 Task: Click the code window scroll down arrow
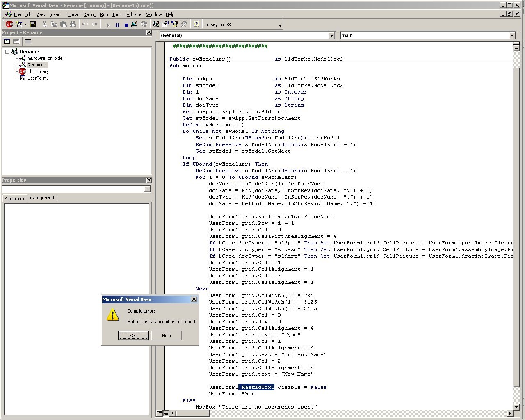click(x=516, y=407)
